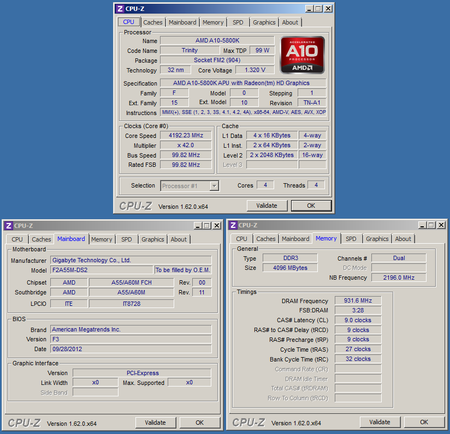This screenshot has height=434, width=450.
Task: Close the Memory CPU-Z window
Action: 441,225
